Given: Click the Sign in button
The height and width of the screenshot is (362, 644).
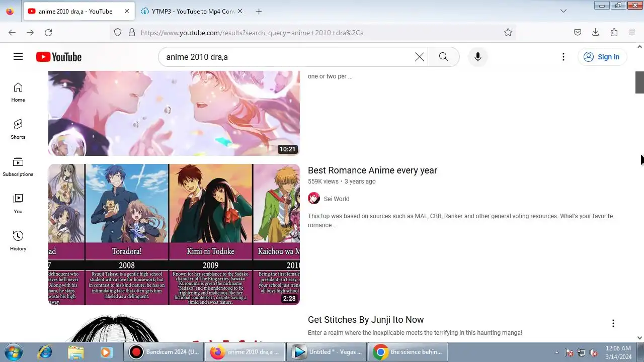Looking at the screenshot, I should click(x=602, y=57).
